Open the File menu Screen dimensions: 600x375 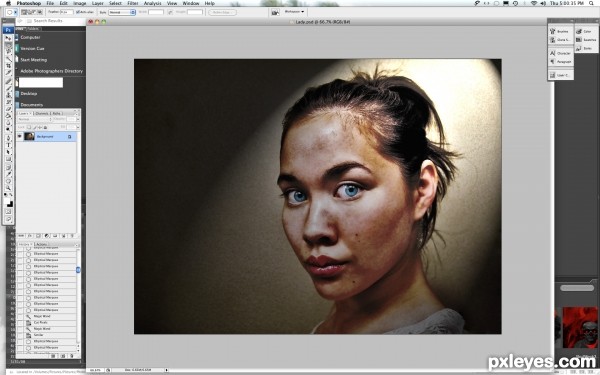(50, 3)
